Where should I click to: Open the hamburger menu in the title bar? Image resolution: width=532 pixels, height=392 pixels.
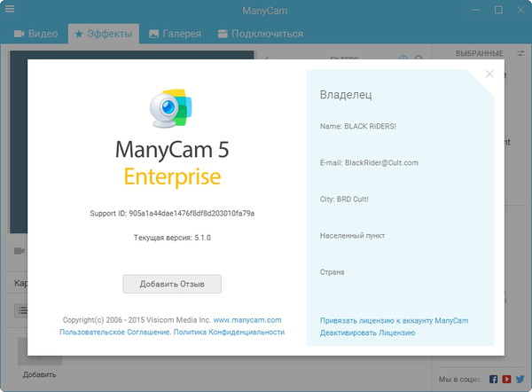[10, 9]
